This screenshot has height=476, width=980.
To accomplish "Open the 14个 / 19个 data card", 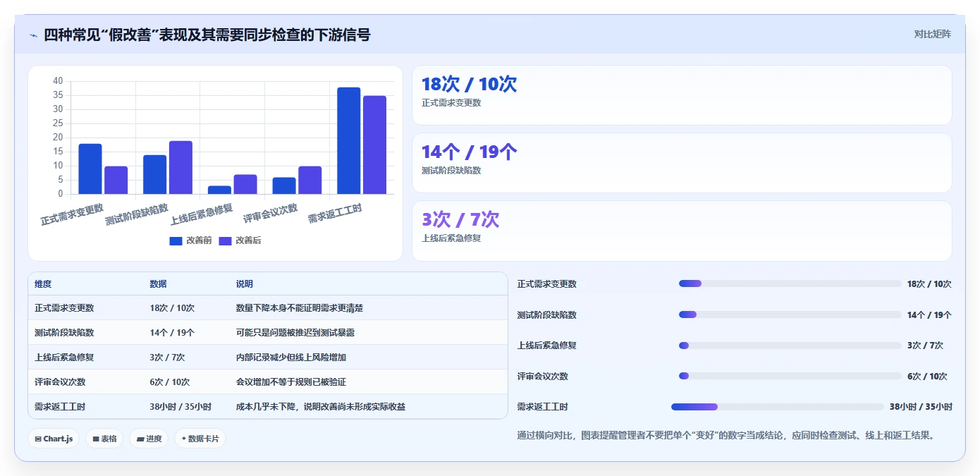I will (x=682, y=163).
